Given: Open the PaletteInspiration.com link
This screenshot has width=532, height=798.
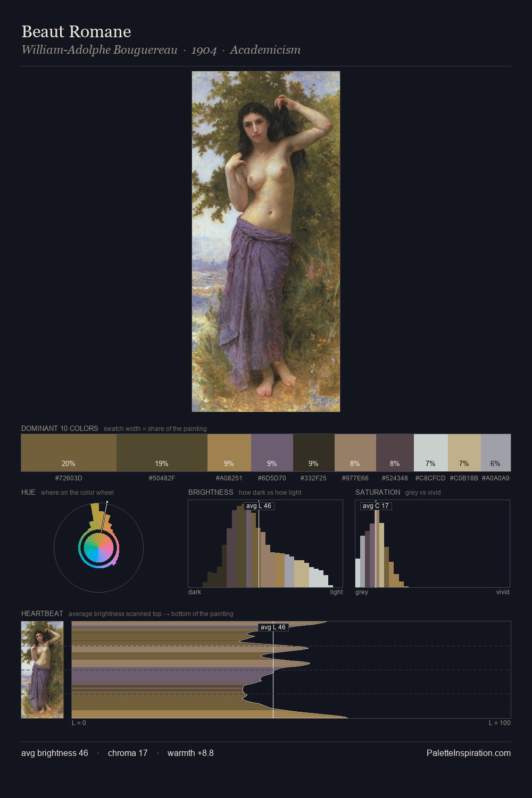Looking at the screenshot, I should 469,753.
